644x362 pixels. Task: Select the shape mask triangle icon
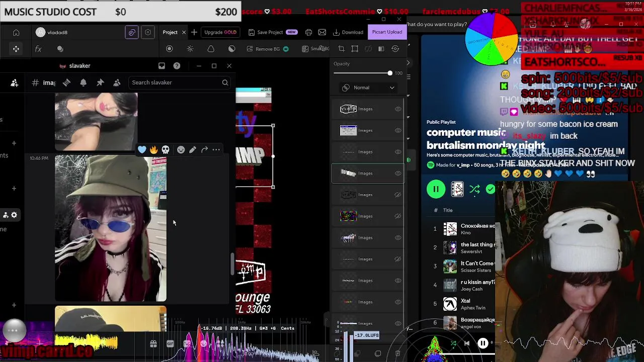pyautogui.click(x=211, y=49)
